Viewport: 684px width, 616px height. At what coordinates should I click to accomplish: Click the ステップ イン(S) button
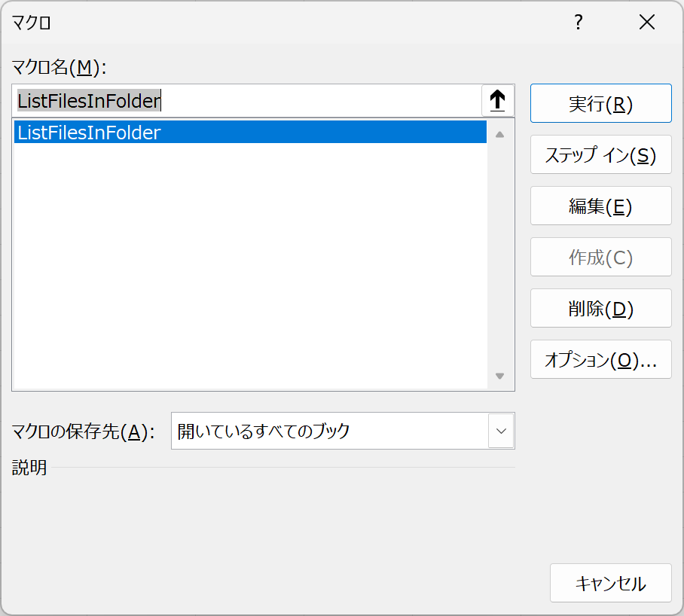tap(600, 155)
